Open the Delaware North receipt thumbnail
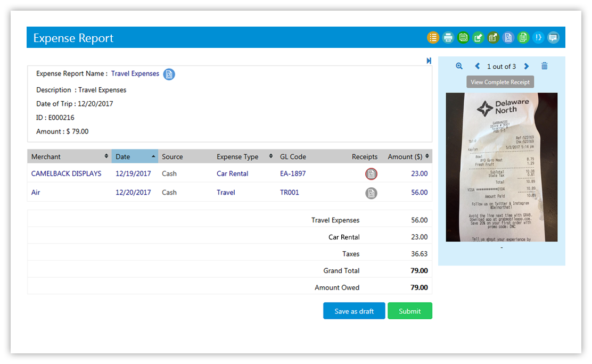 pyautogui.click(x=501, y=167)
